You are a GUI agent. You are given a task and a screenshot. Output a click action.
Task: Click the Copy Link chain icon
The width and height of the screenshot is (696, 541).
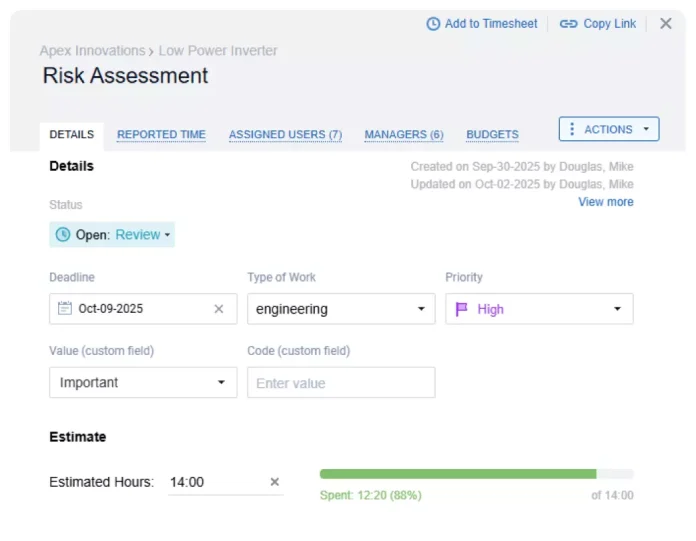click(568, 24)
